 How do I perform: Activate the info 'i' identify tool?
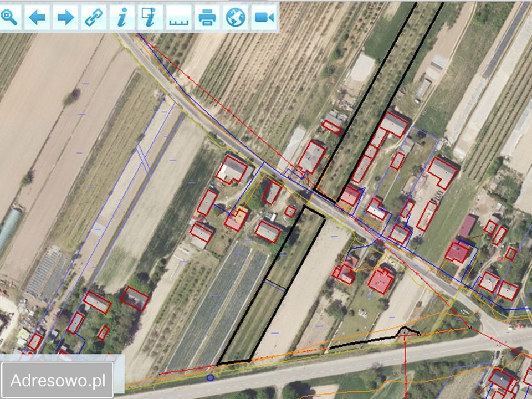pyautogui.click(x=122, y=17)
